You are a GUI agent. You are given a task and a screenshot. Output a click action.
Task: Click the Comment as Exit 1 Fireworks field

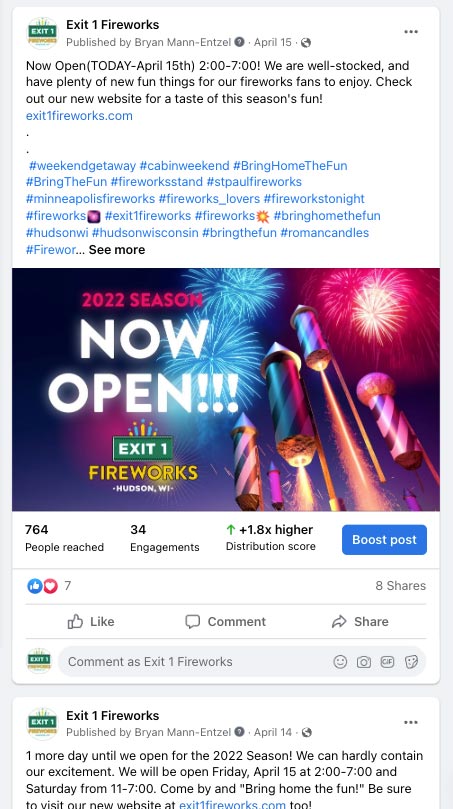click(x=242, y=661)
